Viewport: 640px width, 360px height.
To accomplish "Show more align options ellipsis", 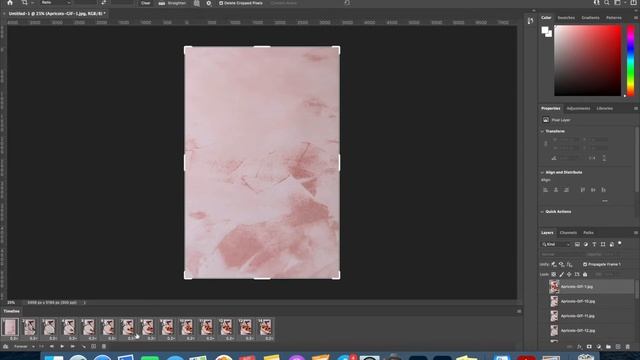I will [604, 201].
